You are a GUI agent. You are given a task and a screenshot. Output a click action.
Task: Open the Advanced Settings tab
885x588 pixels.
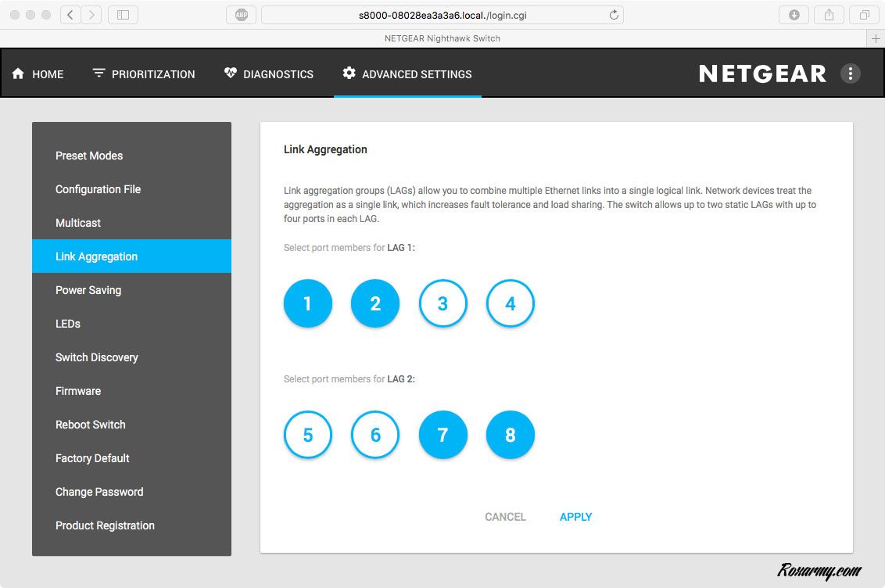tap(407, 74)
